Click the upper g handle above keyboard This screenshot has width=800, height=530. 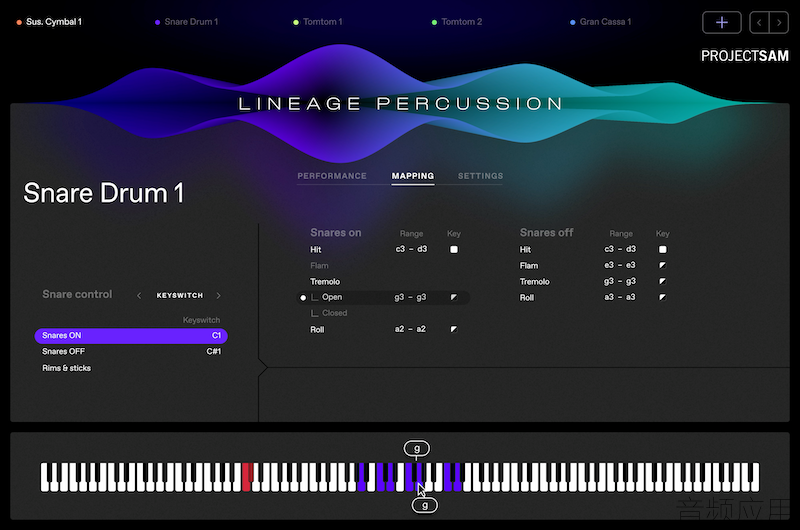coord(417,448)
